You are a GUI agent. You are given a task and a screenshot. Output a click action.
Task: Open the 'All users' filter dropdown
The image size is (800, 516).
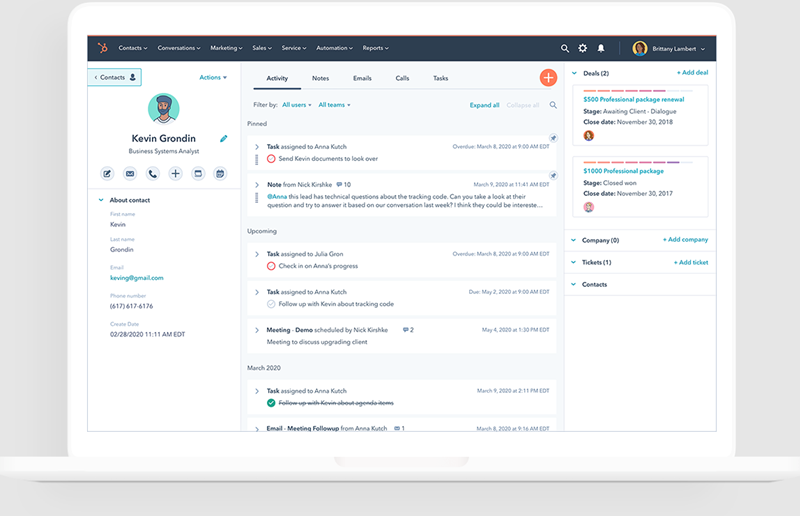pyautogui.click(x=297, y=105)
